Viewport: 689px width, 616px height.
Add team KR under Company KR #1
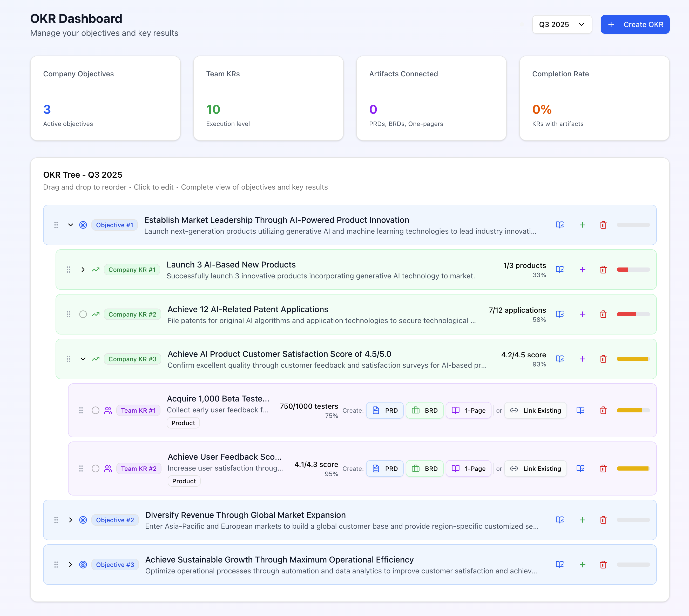582,269
